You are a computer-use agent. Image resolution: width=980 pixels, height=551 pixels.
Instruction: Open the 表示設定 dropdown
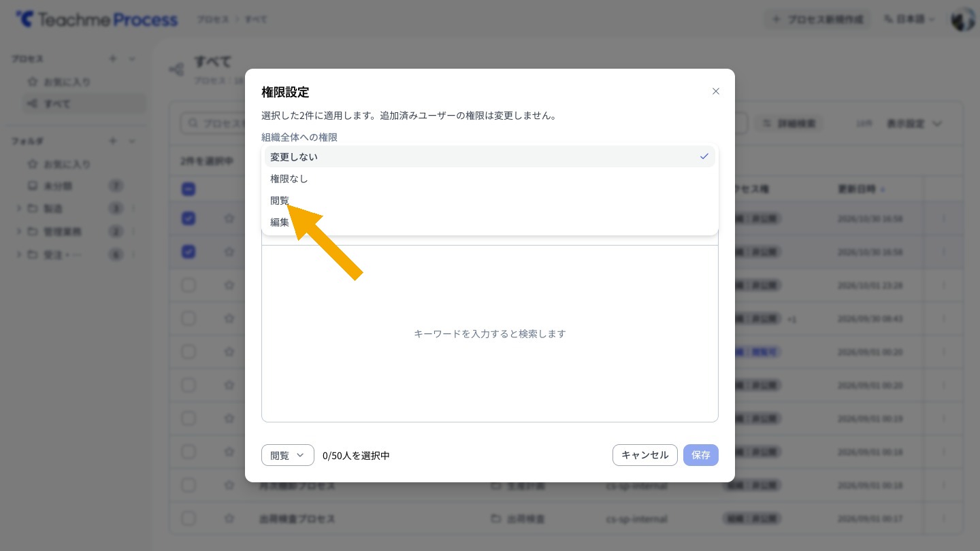pyautogui.click(x=915, y=124)
